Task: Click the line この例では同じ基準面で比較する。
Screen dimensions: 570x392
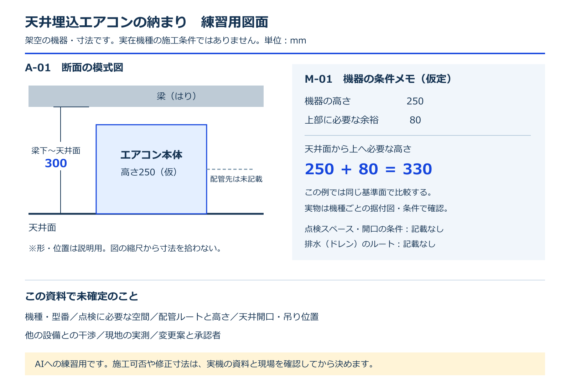Action: (368, 192)
